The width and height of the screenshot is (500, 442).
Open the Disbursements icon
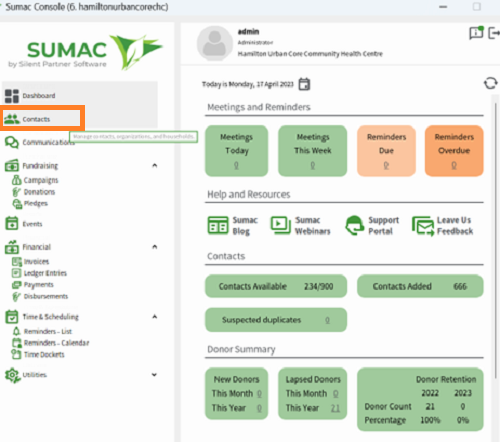[16, 296]
